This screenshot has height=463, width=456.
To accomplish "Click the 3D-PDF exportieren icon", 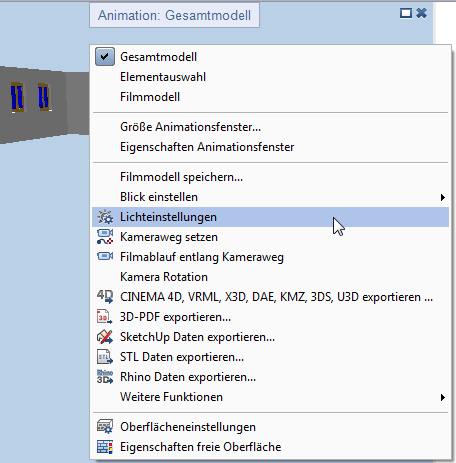I will click(x=104, y=317).
